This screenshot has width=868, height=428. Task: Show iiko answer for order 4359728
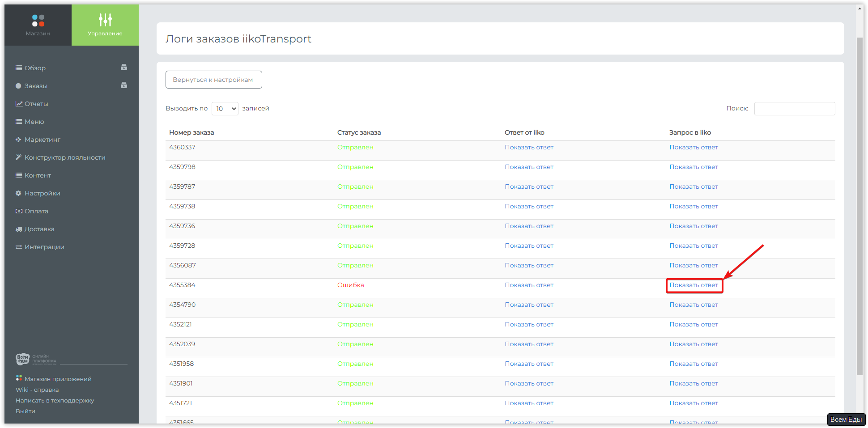click(x=529, y=246)
